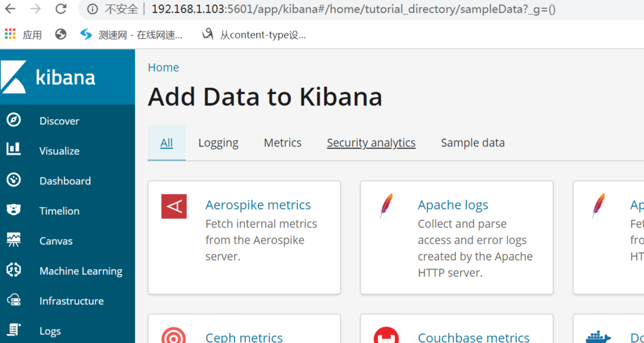
Task: Open Machine Learning via its brain icon
Action: 14,270
